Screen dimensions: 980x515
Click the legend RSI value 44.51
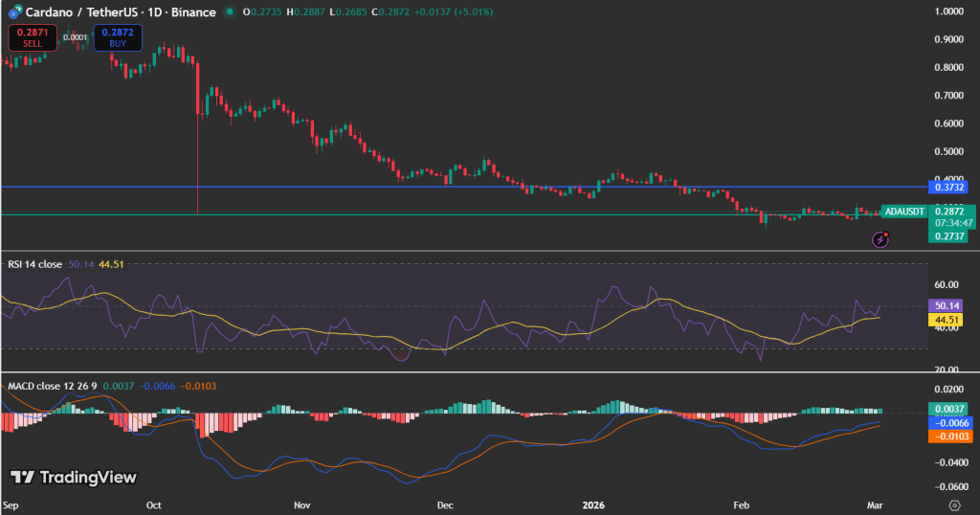[x=111, y=264]
